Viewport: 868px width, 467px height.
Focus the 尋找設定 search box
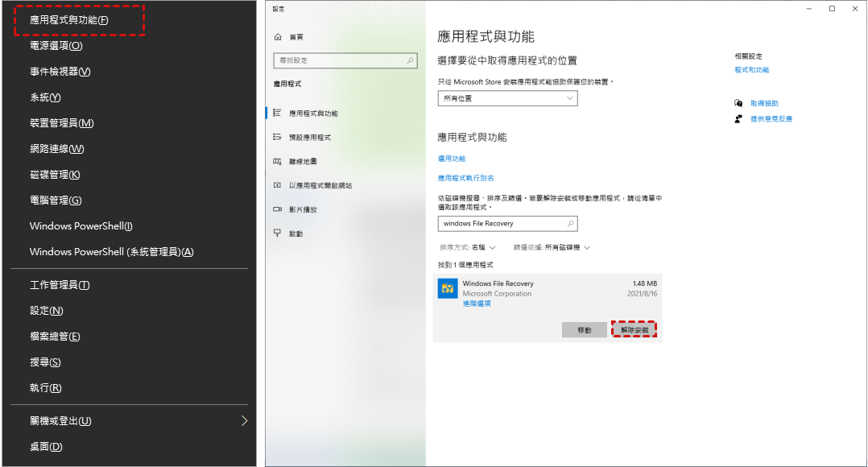click(345, 60)
